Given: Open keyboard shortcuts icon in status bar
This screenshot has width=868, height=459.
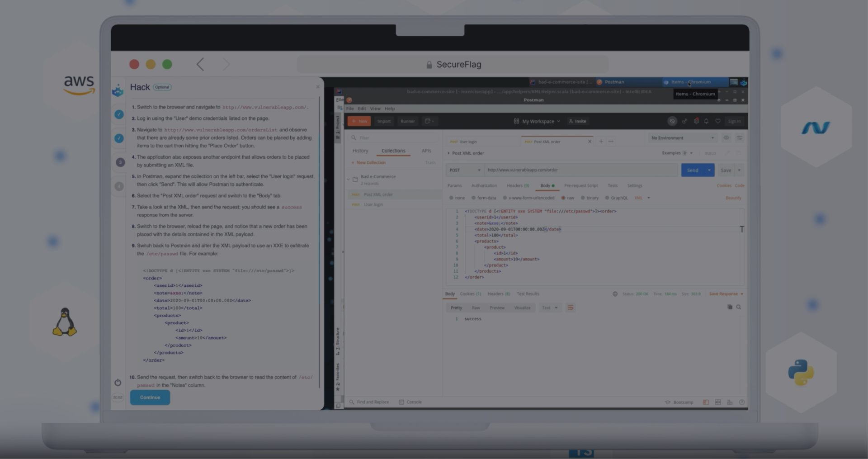Looking at the screenshot, I should point(730,402).
